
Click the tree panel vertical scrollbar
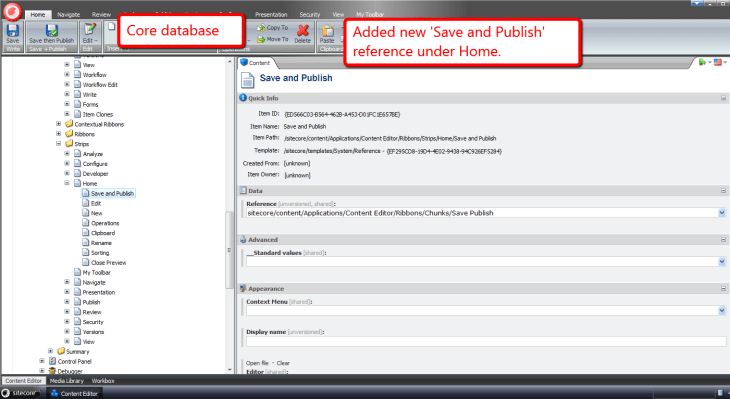[229, 249]
